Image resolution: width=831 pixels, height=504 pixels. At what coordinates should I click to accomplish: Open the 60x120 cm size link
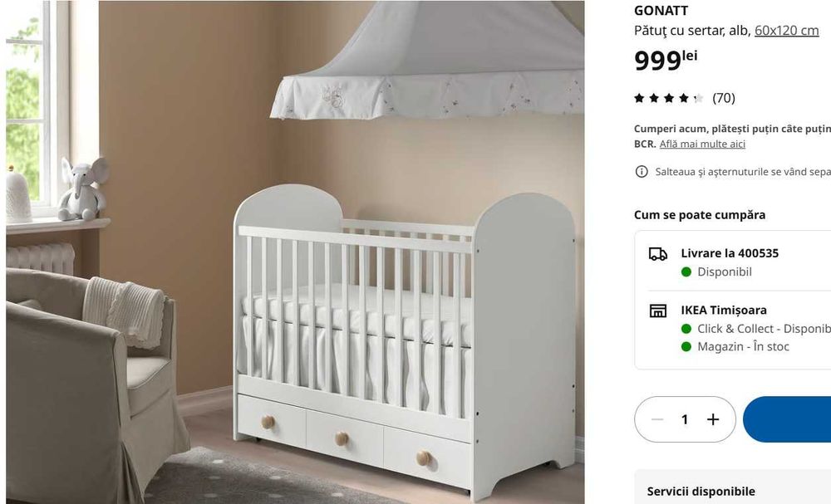(x=786, y=30)
